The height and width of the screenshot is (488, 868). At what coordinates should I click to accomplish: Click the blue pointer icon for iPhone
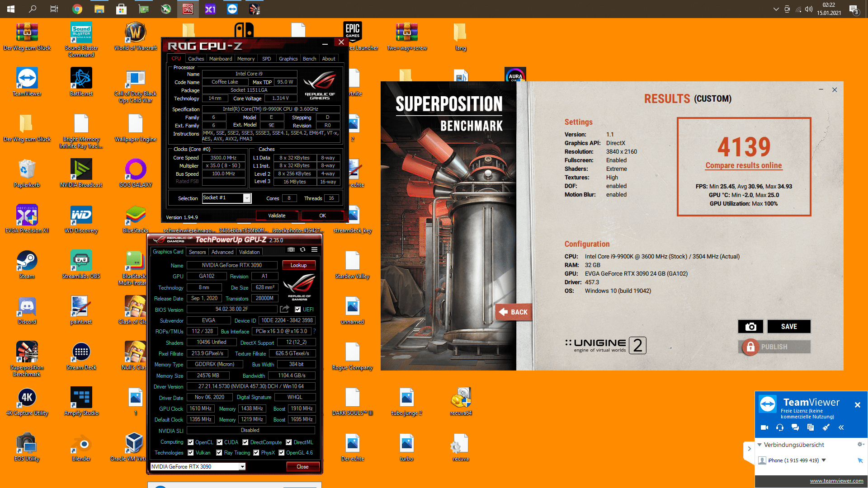click(860, 460)
